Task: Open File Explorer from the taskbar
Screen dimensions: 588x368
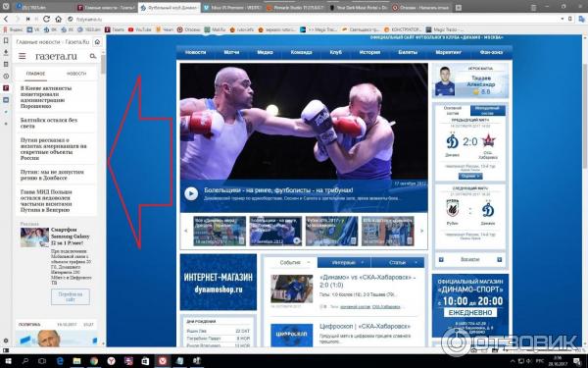Action: (x=76, y=361)
